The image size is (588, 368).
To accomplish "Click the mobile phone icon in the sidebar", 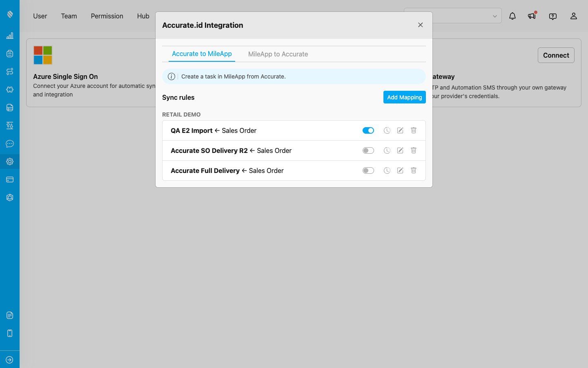I will [x=10, y=333].
